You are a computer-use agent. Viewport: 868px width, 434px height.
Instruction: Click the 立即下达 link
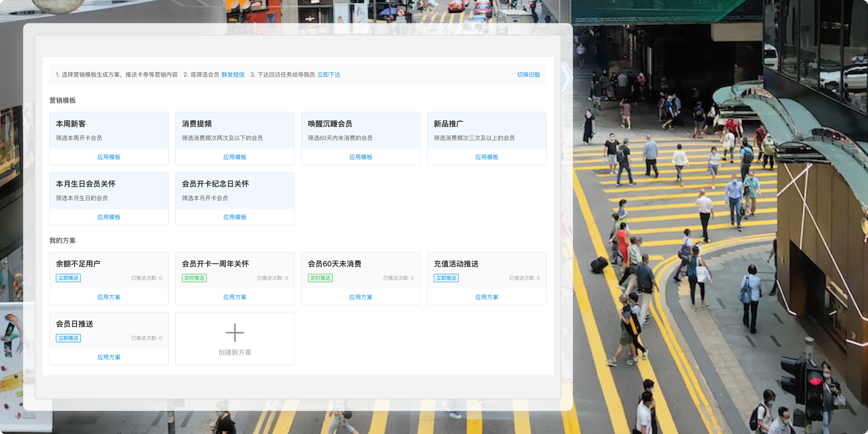pos(329,75)
